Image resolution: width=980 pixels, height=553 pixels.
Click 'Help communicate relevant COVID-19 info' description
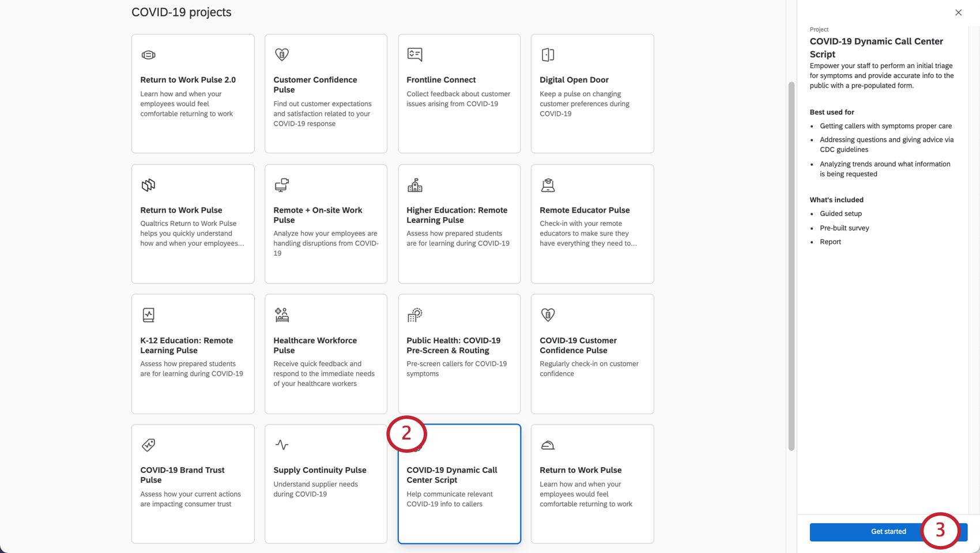pyautogui.click(x=450, y=499)
